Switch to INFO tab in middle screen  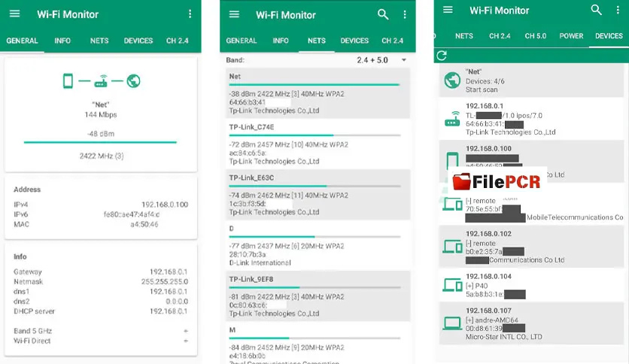281,41
